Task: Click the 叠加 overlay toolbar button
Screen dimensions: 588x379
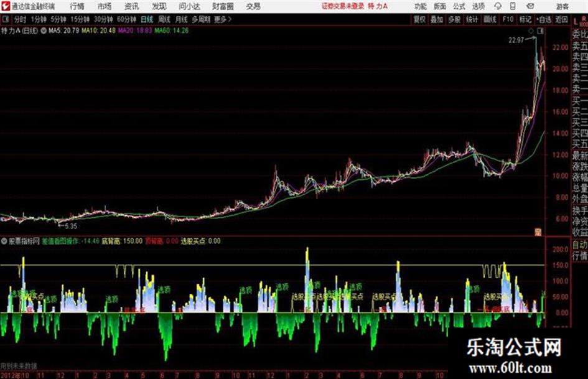Action: coord(437,19)
